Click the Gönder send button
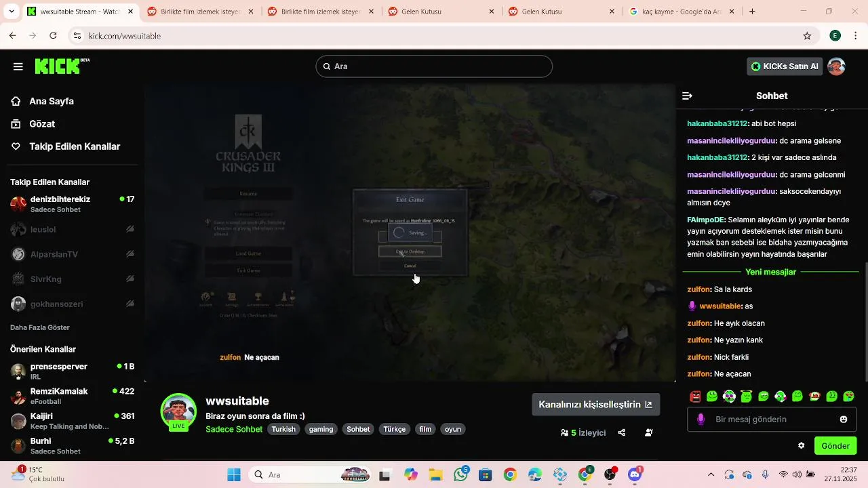 coord(835,446)
